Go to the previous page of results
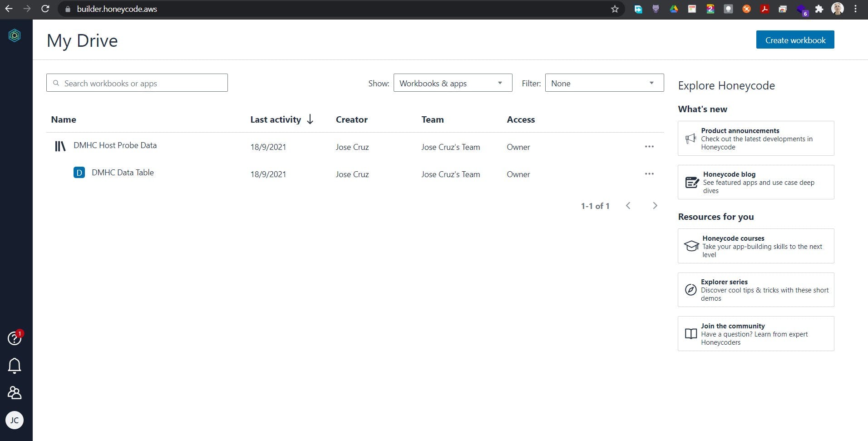The width and height of the screenshot is (868, 441). (x=628, y=206)
